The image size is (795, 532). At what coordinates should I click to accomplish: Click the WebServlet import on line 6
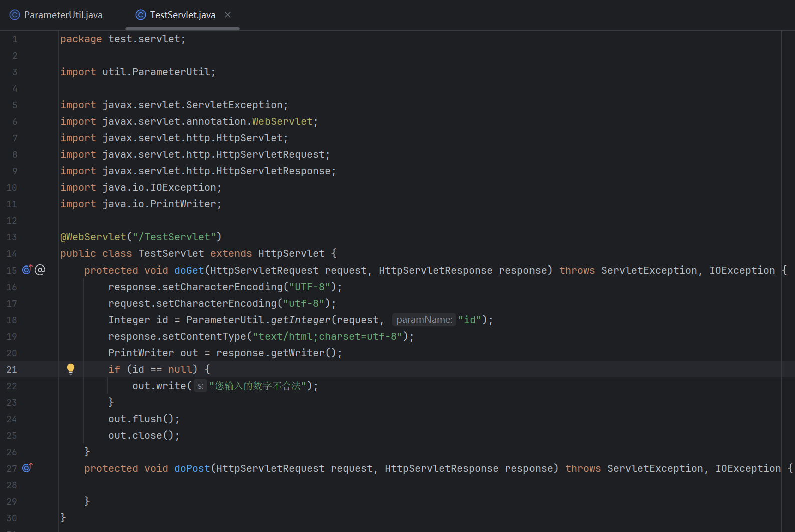tap(282, 121)
